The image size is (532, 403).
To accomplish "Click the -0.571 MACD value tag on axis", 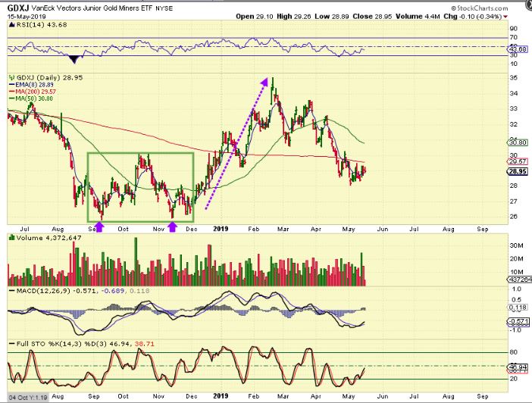I will point(518,322).
